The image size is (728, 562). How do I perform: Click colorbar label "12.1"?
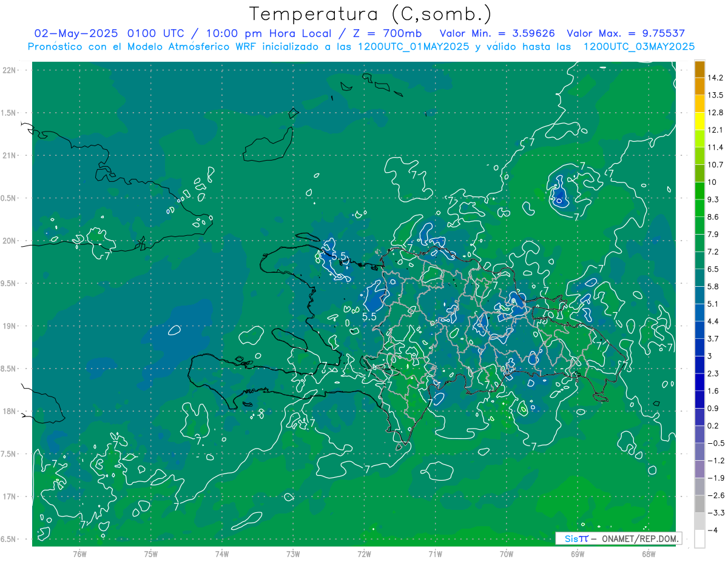coord(715,130)
